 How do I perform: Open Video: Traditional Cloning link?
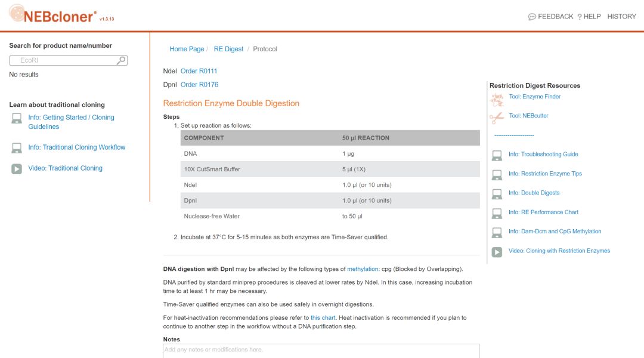pyautogui.click(x=66, y=168)
